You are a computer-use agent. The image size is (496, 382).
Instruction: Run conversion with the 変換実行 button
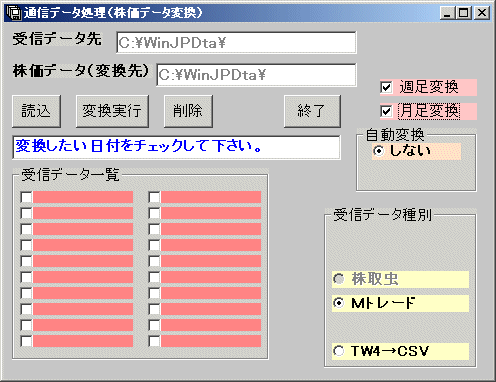112,111
